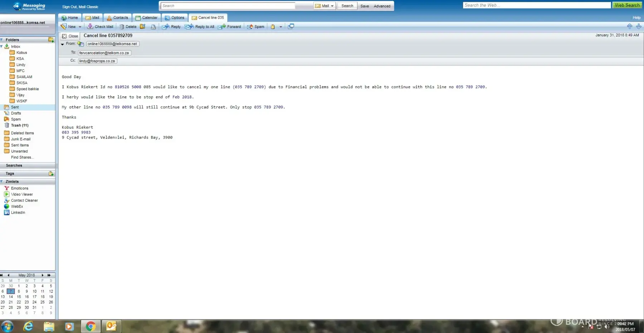Compose a new message with New button
Screen dimensions: 644x333
tap(68, 26)
